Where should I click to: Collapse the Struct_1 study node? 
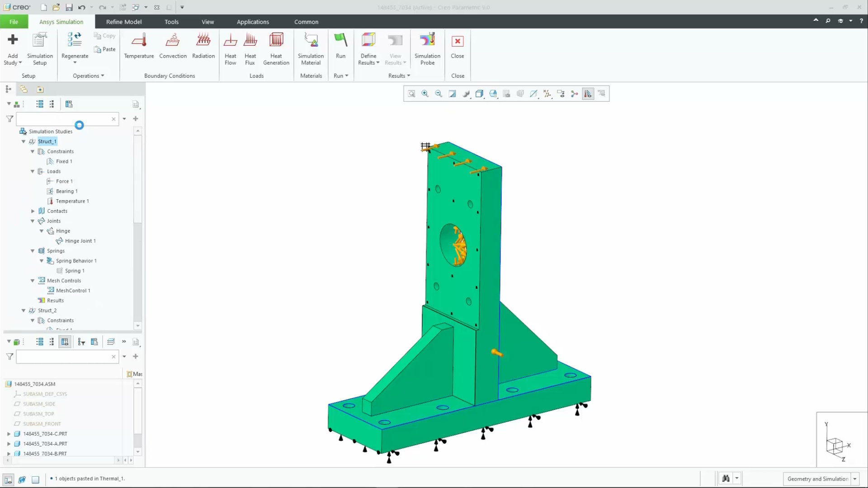point(24,141)
